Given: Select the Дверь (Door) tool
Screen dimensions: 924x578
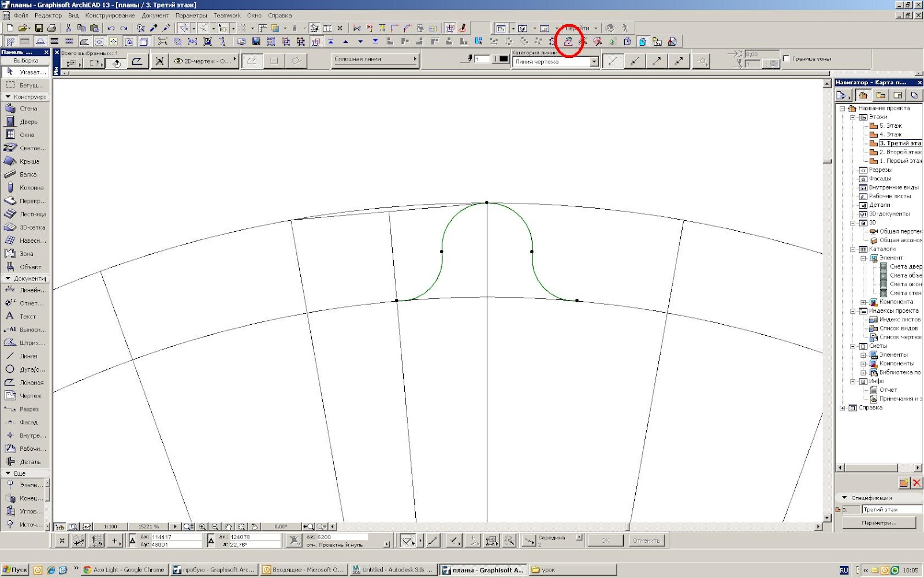Looking at the screenshot, I should coord(25,122).
